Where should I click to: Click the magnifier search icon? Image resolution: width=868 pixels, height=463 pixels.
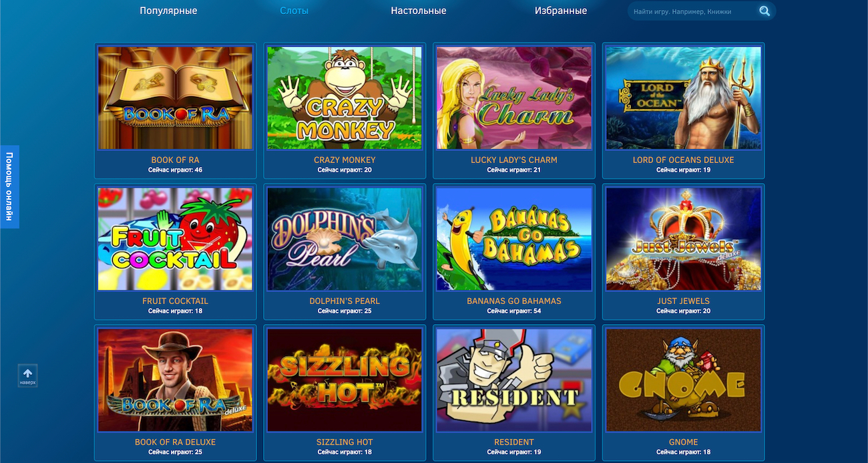click(765, 11)
